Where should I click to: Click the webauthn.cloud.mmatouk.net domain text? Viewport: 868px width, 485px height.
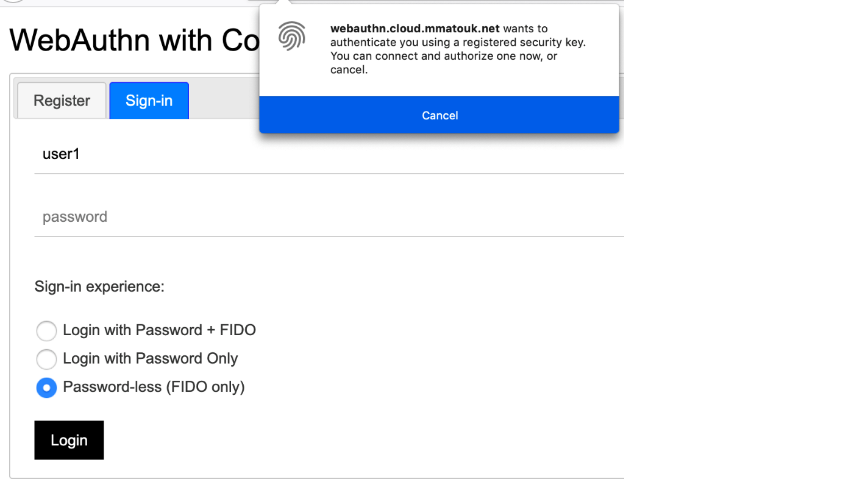coord(414,28)
